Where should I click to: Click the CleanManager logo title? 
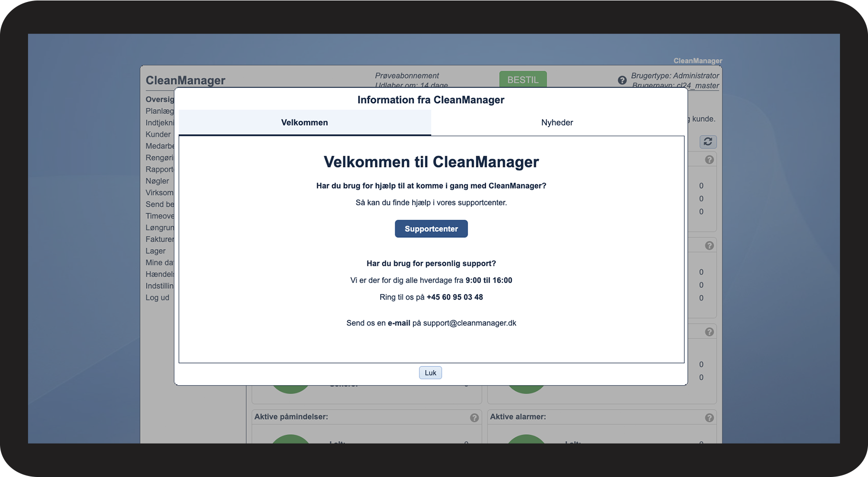pyautogui.click(x=185, y=81)
